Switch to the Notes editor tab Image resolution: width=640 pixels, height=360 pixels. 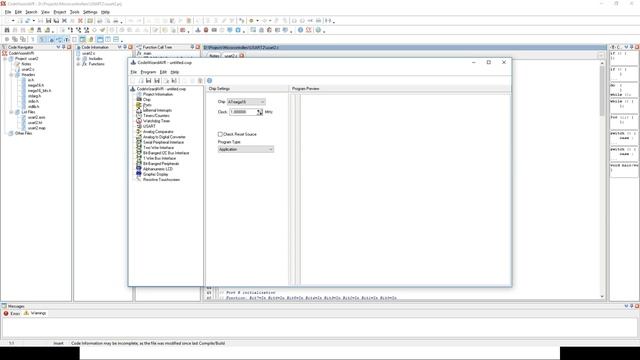214,56
